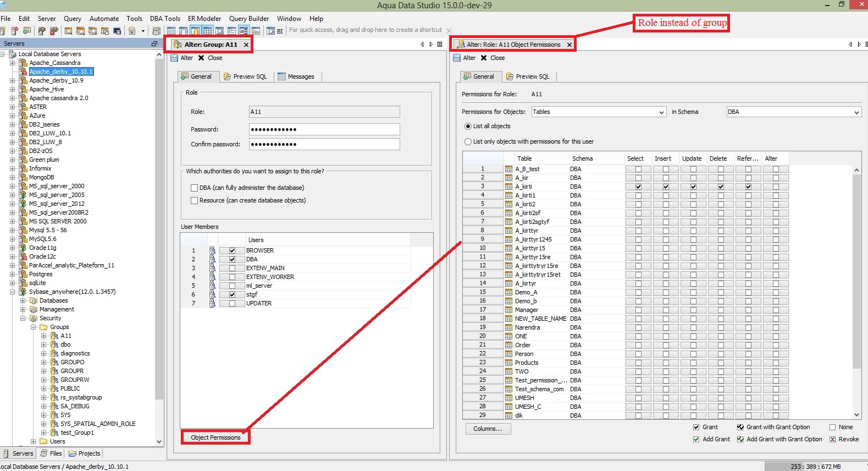
Task: Click Close in the Object Permissions pane
Action: tap(493, 58)
